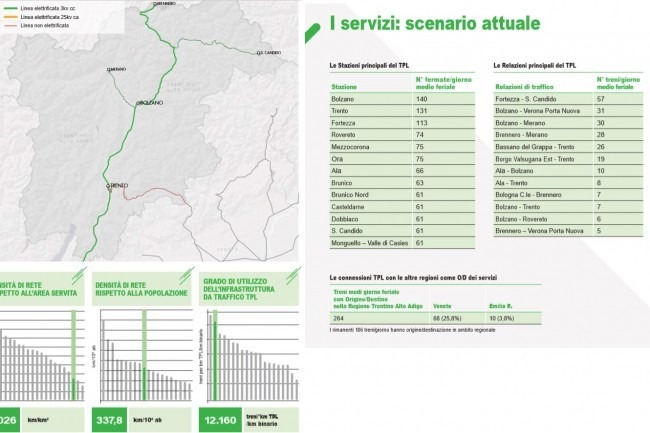Click diagonal lines icon on Densità popolazione card
Image resolution: width=650 pixels, height=433 pixels.
[x=186, y=276]
